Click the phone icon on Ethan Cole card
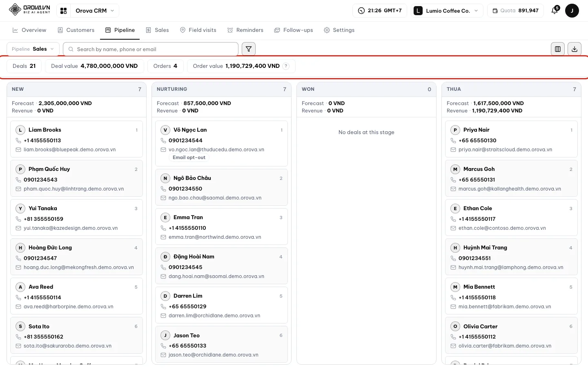Viewport: 588px width, 368px height. tap(453, 219)
